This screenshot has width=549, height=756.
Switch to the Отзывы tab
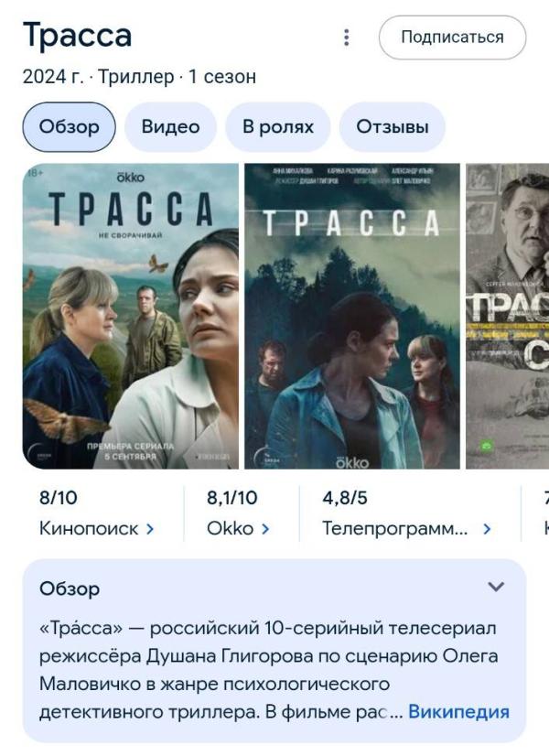click(x=393, y=127)
